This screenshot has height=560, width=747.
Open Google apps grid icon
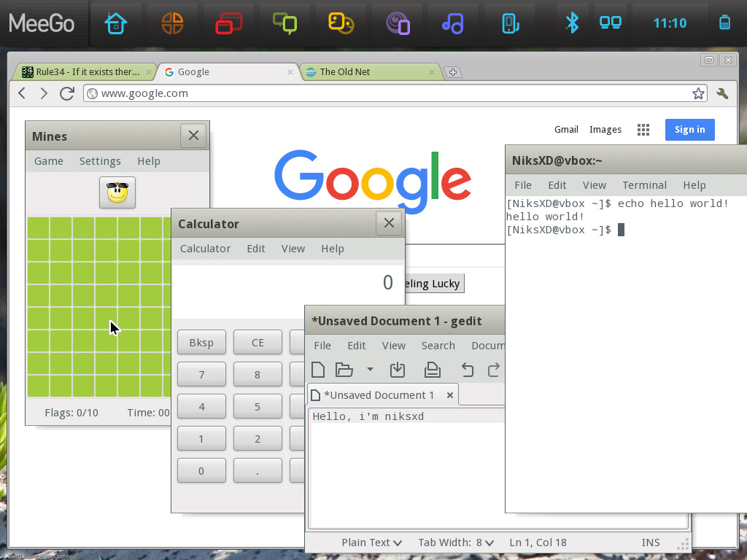pyautogui.click(x=643, y=130)
